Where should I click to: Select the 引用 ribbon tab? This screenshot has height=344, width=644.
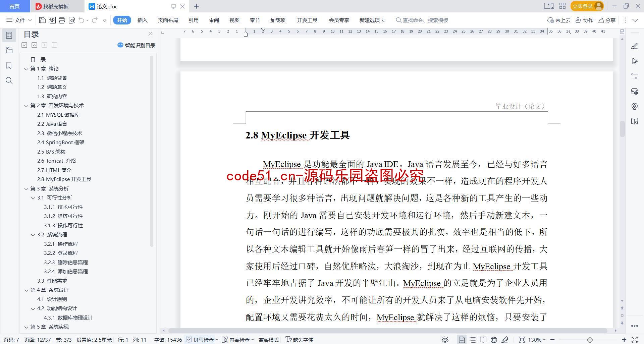[x=193, y=20]
